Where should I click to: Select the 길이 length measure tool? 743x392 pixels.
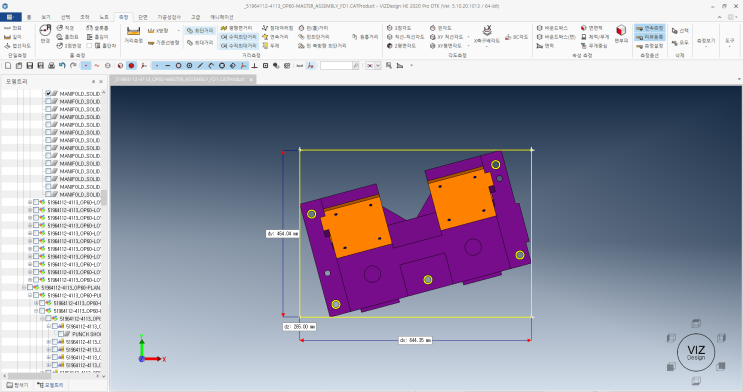point(13,37)
